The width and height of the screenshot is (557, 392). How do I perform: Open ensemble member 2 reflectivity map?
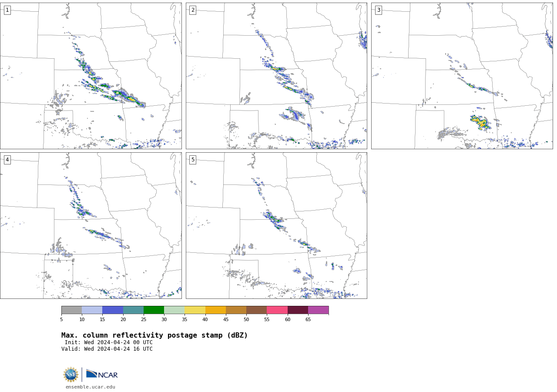(276, 76)
